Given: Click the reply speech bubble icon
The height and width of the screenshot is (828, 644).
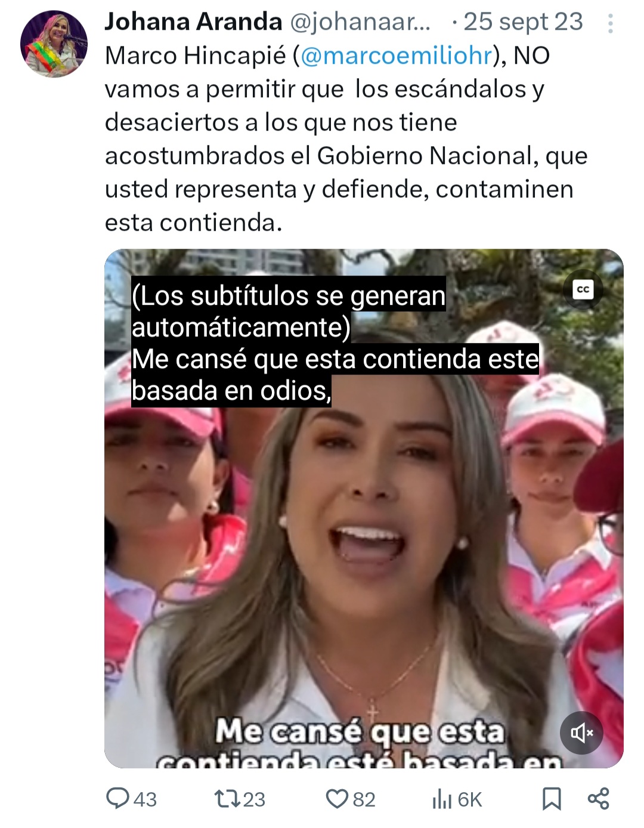Looking at the screenshot, I should (117, 798).
